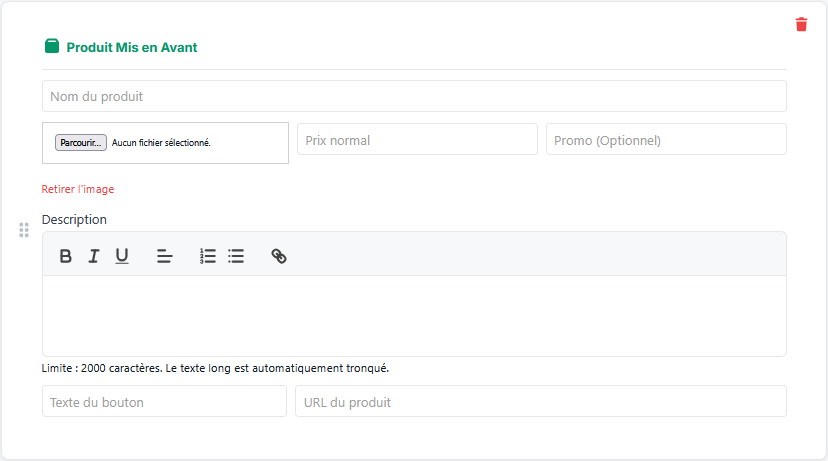Focus the Nom du produit field
The width and height of the screenshot is (828, 461).
click(x=414, y=96)
